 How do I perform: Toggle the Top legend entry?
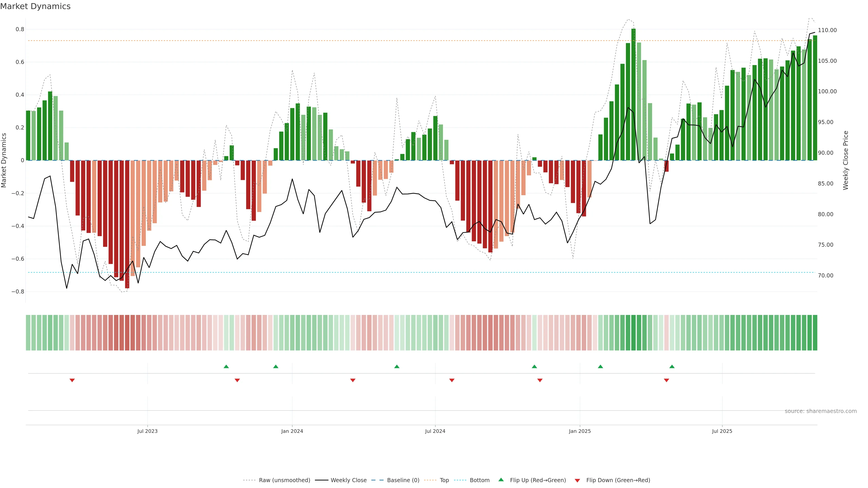444,480
